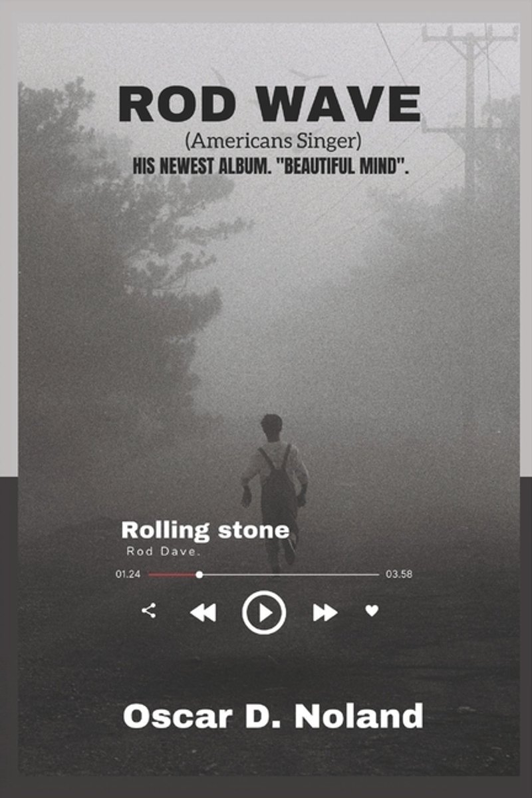Viewport: 532px width, 798px height.
Task: Click the "(Americans Singer)" subtitle
Action: (x=269, y=142)
